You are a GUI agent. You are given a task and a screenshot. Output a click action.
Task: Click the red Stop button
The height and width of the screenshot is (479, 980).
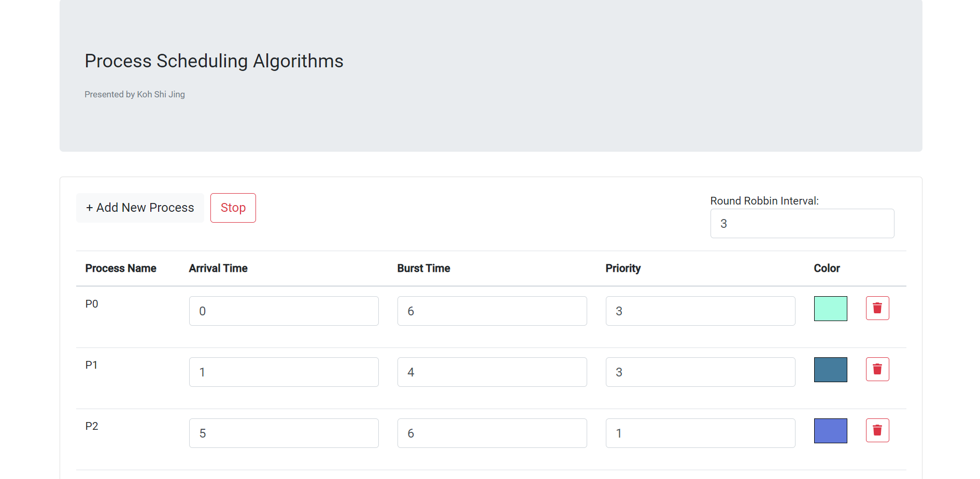click(233, 208)
